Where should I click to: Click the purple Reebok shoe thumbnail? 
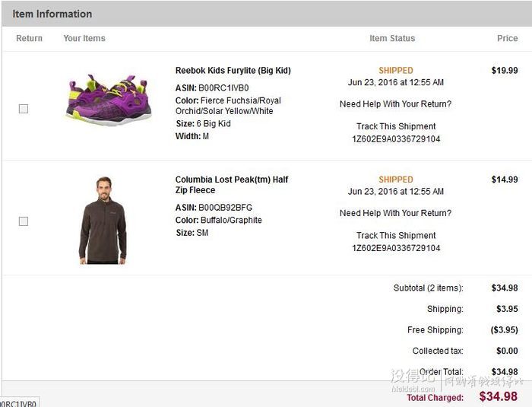[x=105, y=99]
